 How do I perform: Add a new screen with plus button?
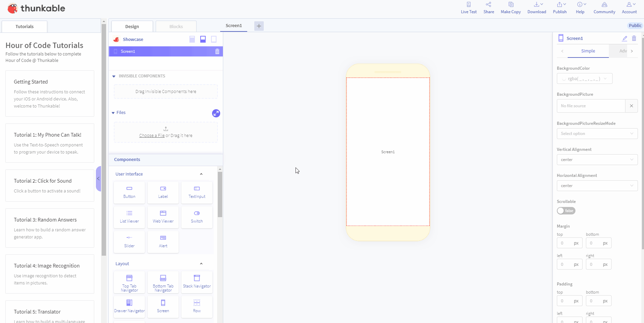click(x=259, y=26)
